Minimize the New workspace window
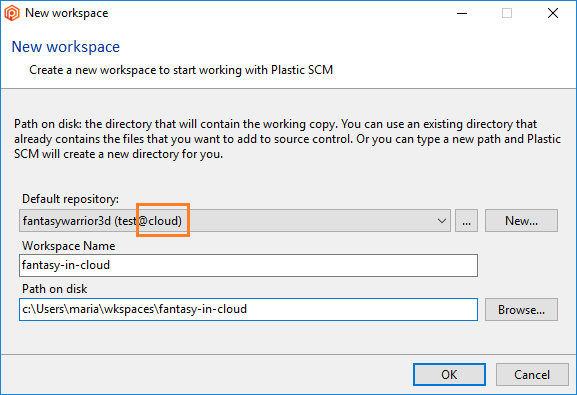The width and height of the screenshot is (577, 395). (x=462, y=13)
